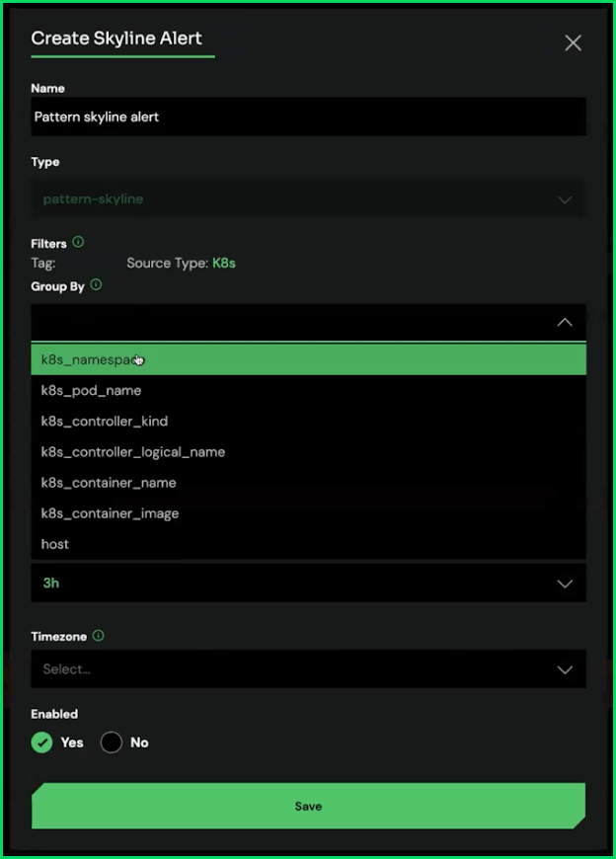Collapse the Group By dropdown chevron
This screenshot has height=859, width=616.
click(x=565, y=322)
